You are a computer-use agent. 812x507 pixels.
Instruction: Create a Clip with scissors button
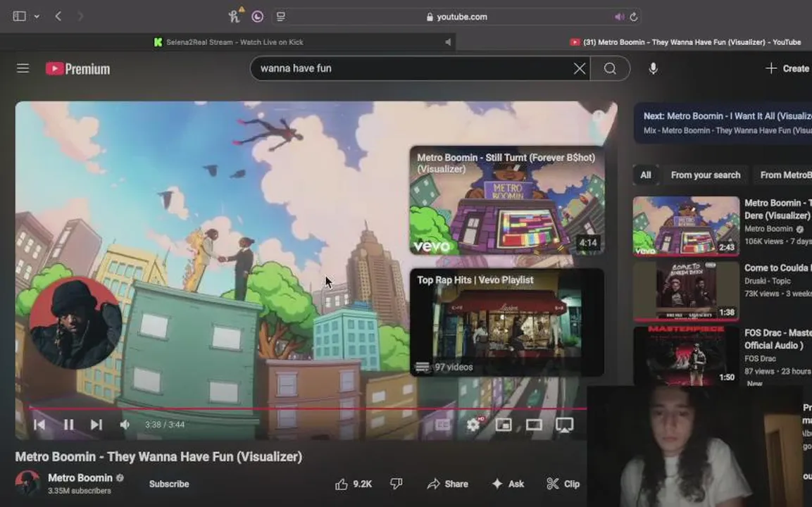coord(563,484)
